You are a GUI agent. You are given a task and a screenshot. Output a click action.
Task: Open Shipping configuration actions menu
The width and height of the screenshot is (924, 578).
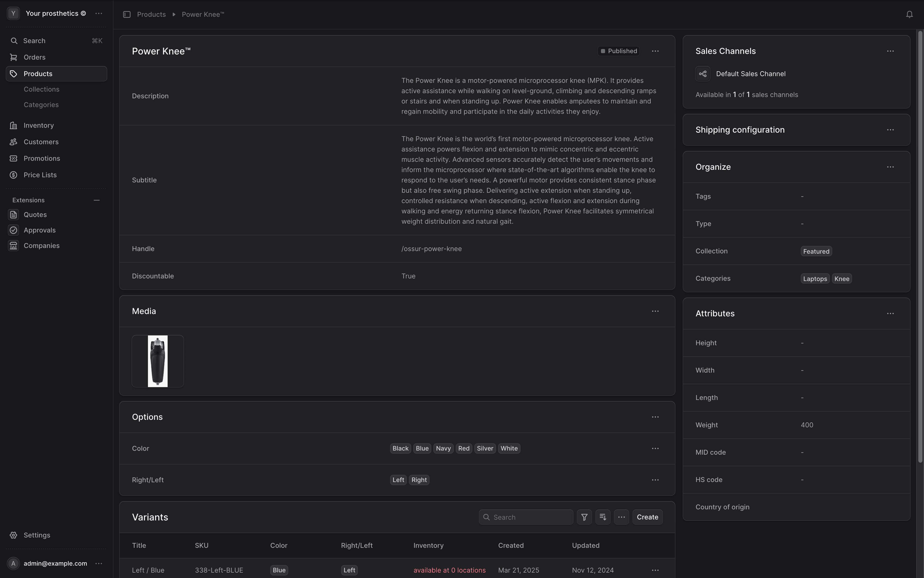coord(890,130)
